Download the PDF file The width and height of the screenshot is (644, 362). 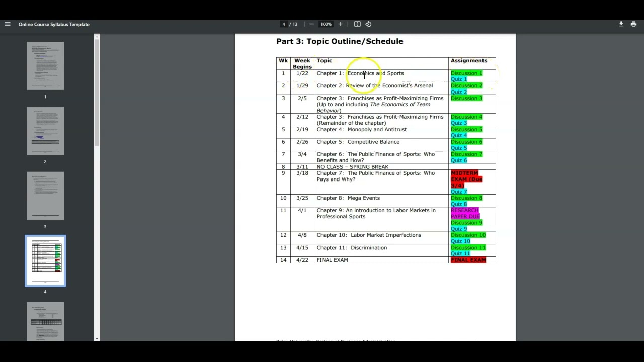[621, 24]
